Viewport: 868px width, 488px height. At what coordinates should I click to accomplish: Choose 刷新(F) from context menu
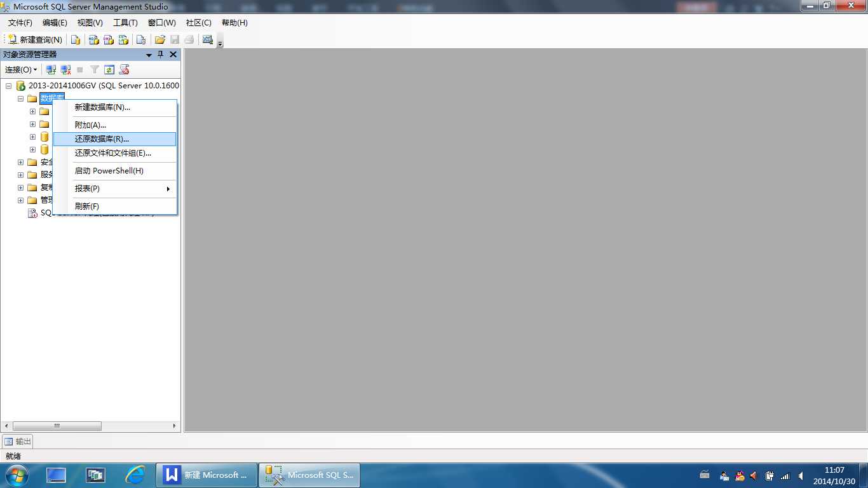(114, 207)
